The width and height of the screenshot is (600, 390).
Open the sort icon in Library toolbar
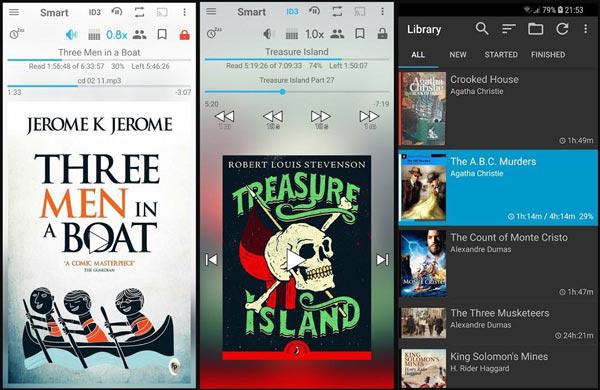point(509,29)
